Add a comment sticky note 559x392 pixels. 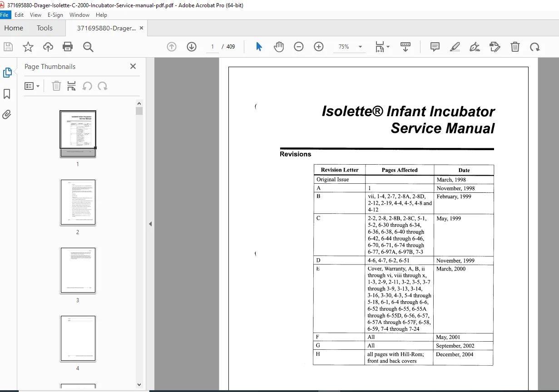tap(435, 47)
